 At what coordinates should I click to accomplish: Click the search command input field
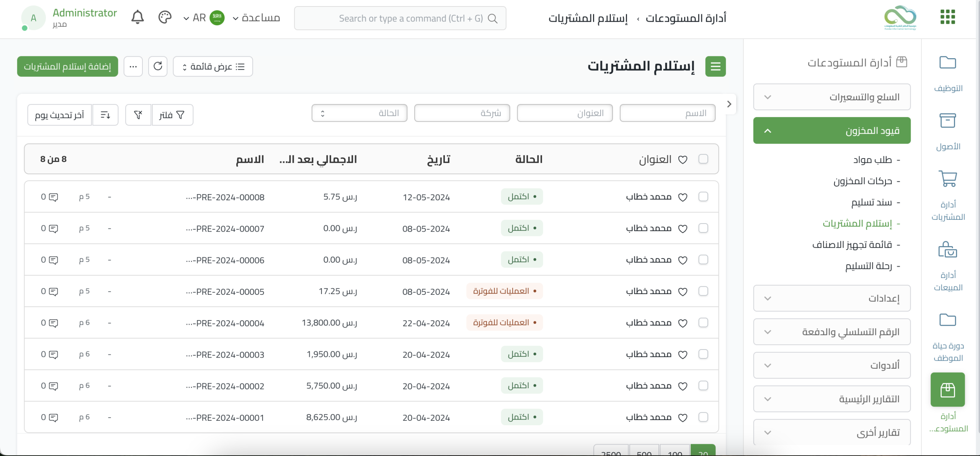tap(400, 18)
